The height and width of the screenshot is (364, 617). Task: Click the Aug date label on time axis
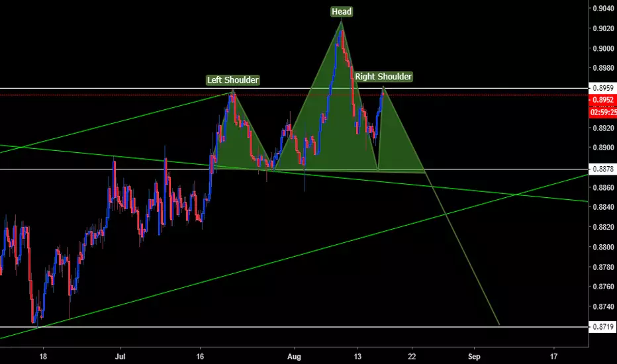pyautogui.click(x=294, y=357)
